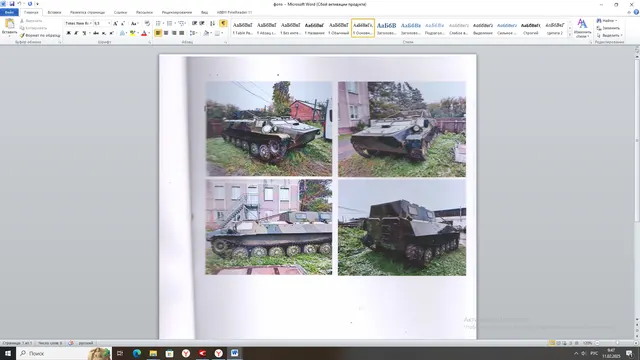The height and width of the screenshot is (360, 640).
Task: Open highlight color dropdown arrow
Action: coord(138,33)
